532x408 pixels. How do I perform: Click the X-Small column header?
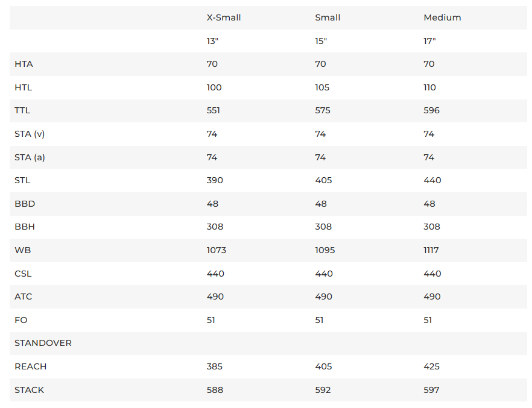pyautogui.click(x=224, y=17)
